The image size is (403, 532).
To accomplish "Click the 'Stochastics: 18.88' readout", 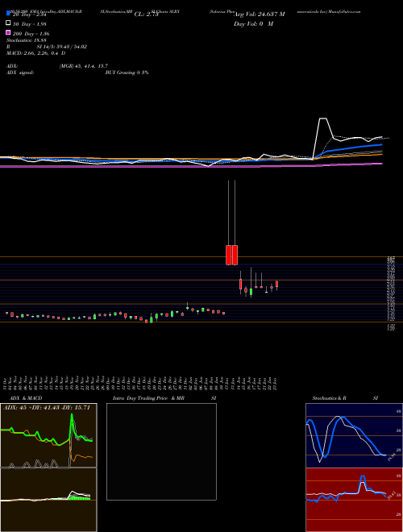I will click(x=26, y=40).
